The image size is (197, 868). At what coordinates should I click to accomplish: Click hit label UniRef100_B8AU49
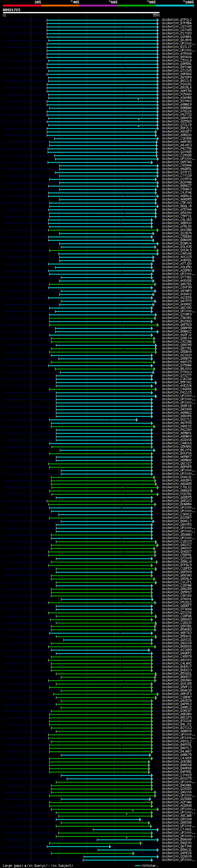click(177, 839)
